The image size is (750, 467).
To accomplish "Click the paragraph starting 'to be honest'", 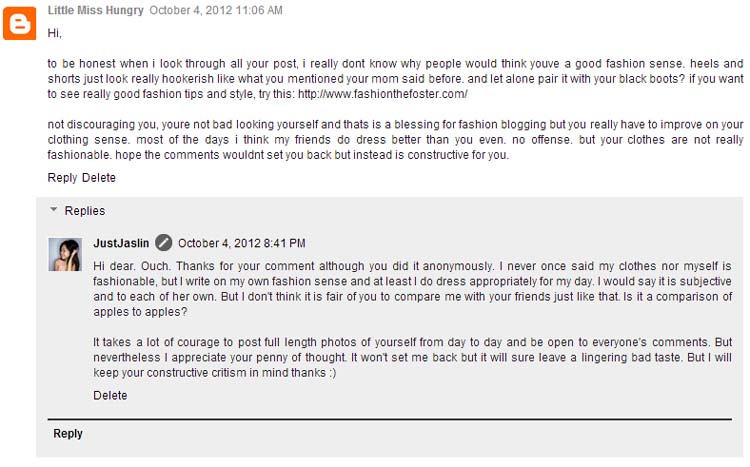I will click(395, 78).
